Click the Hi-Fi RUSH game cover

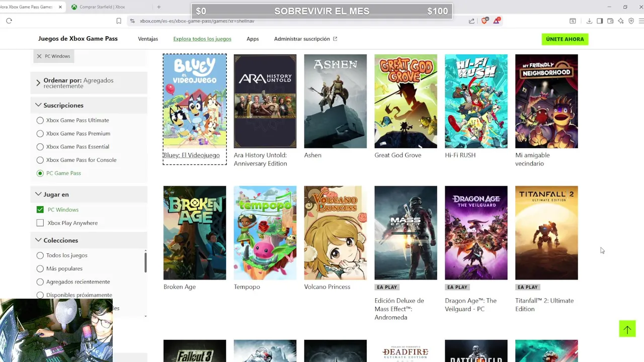tap(476, 101)
